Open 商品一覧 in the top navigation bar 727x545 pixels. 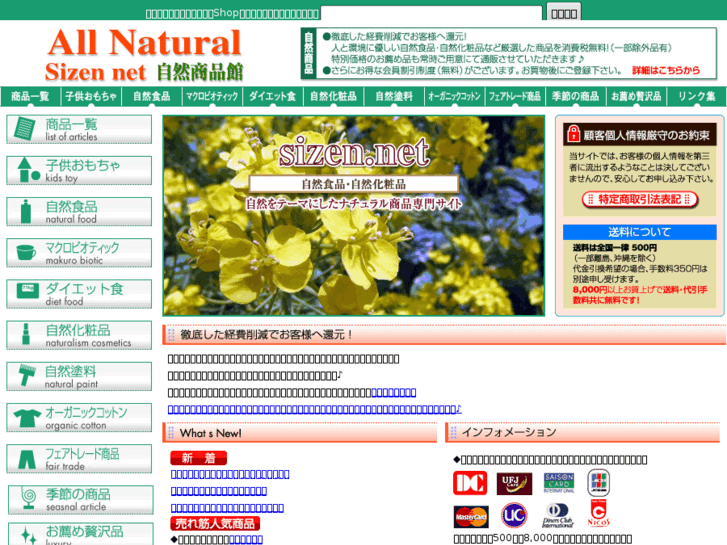[x=30, y=96]
